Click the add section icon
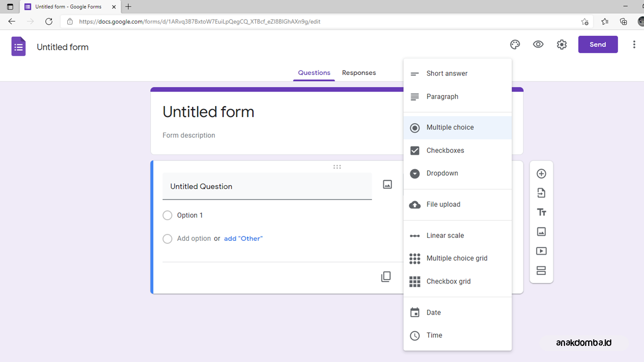 [x=541, y=270]
